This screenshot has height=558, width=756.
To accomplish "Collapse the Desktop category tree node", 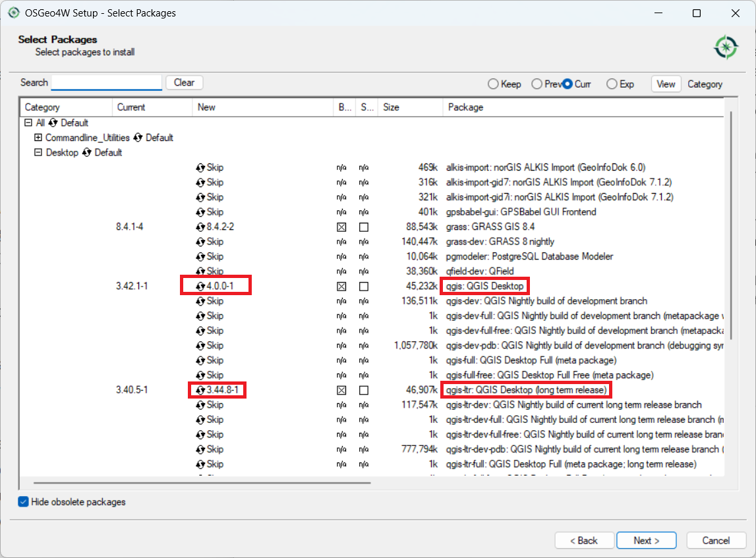I will tap(38, 153).
